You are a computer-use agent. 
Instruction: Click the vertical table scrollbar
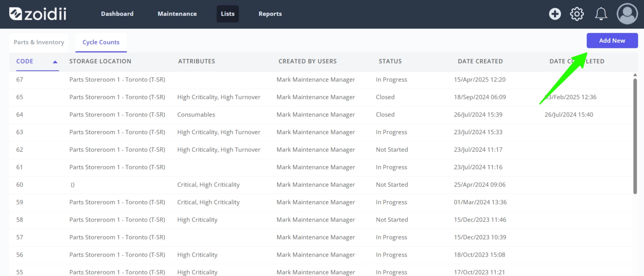coord(635,136)
